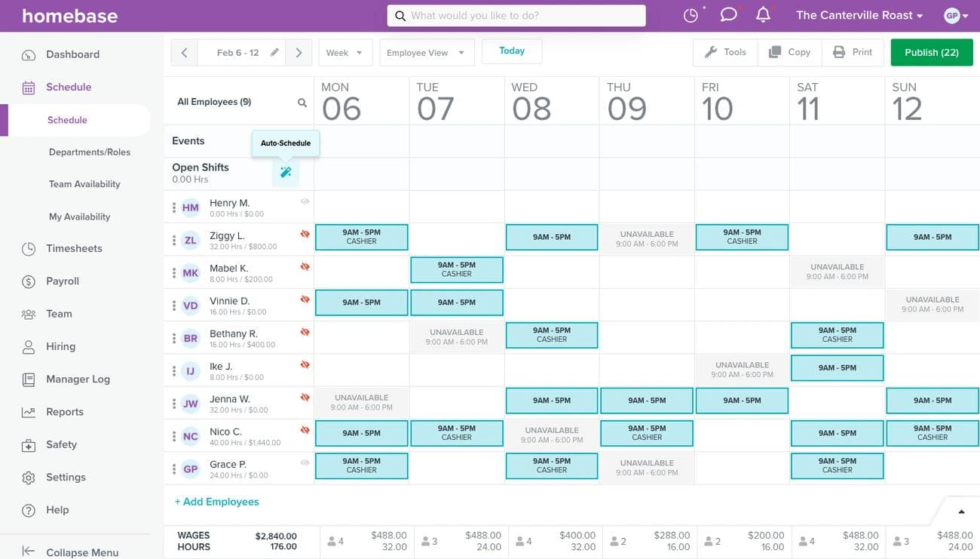Toggle visibility eye for Henry M.

(x=305, y=201)
